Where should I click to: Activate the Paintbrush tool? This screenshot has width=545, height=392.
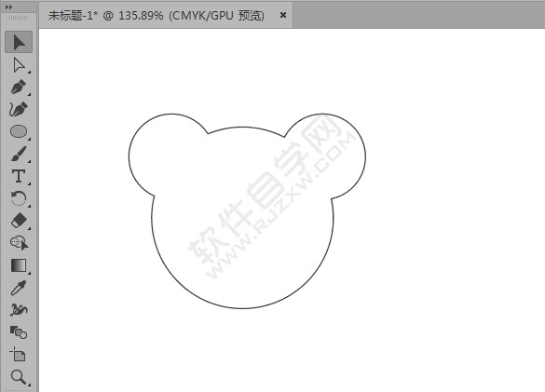[19, 154]
